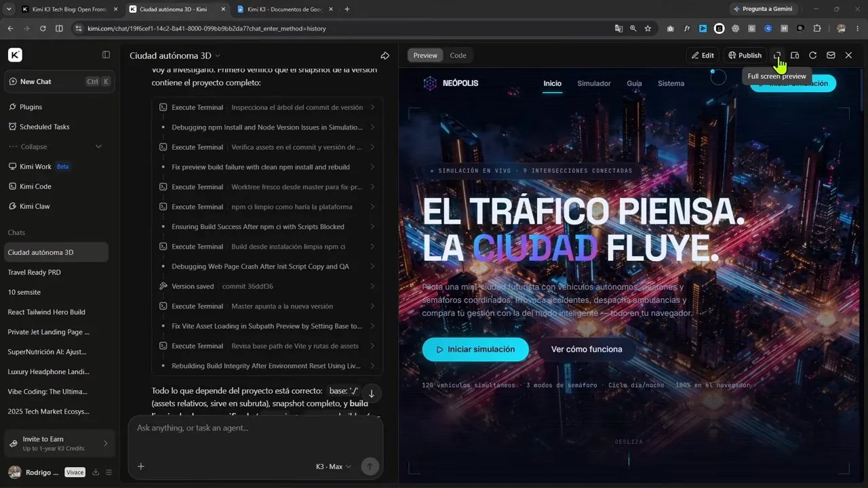Click the share icon in the chat header
This screenshot has width=868, height=488.
(x=384, y=56)
